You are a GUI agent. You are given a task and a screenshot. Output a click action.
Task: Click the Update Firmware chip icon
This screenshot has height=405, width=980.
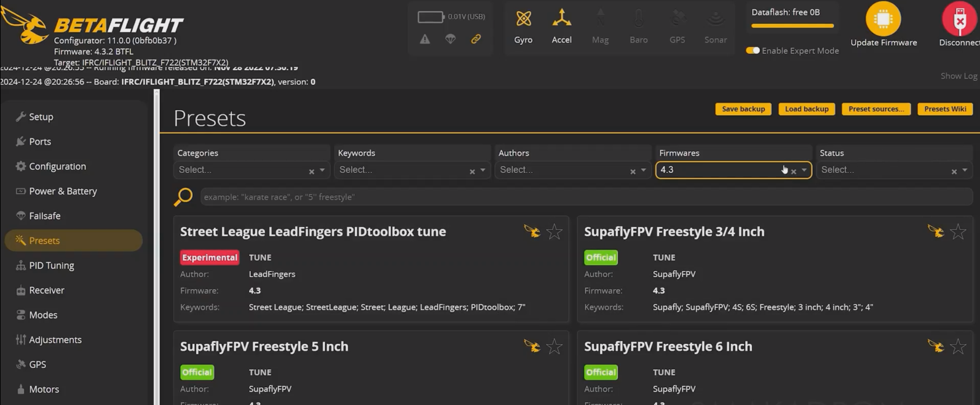point(883,19)
